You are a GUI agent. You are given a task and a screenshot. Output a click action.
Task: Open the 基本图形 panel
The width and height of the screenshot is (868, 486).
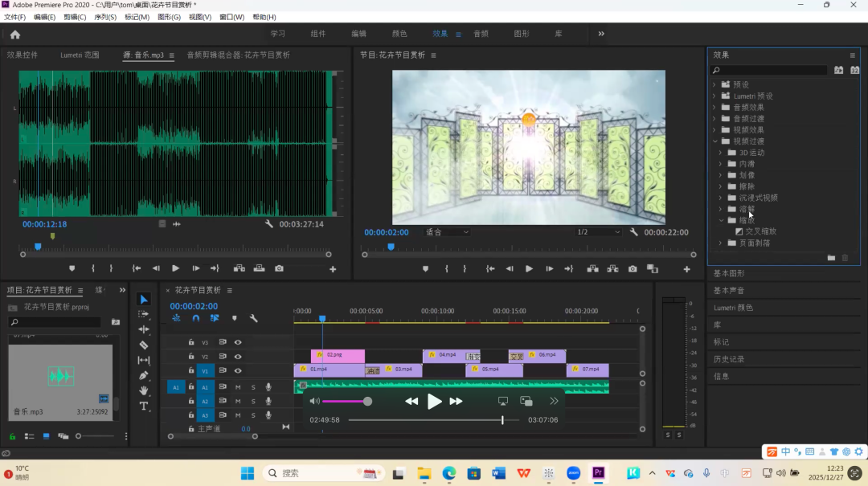[729, 273]
